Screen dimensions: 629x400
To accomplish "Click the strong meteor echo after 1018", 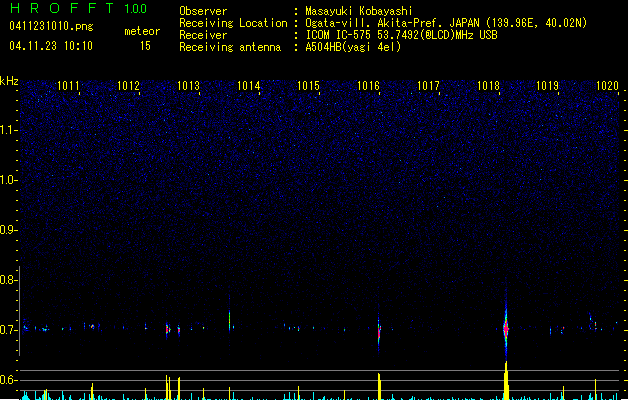I will (x=506, y=328).
